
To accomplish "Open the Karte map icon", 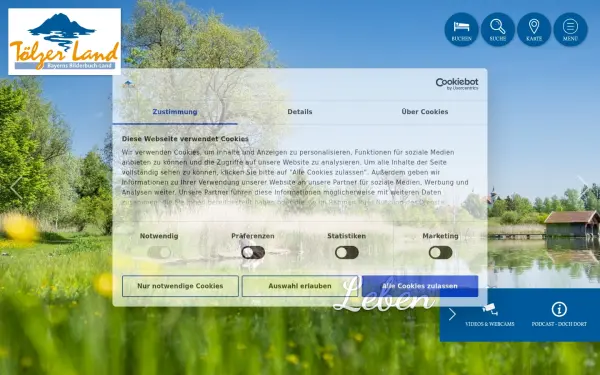I will pyautogui.click(x=534, y=29).
